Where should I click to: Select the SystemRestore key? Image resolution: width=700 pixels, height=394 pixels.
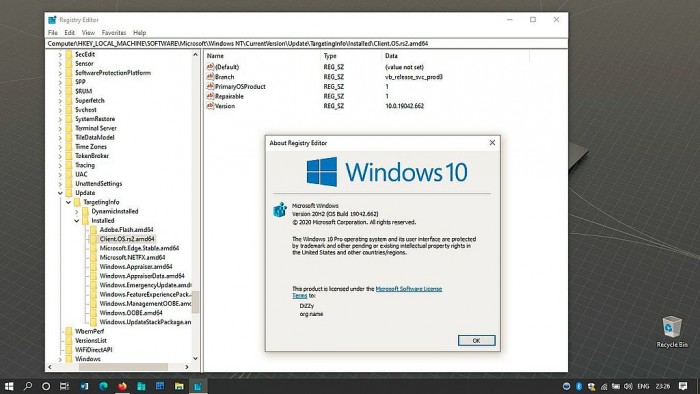point(95,119)
